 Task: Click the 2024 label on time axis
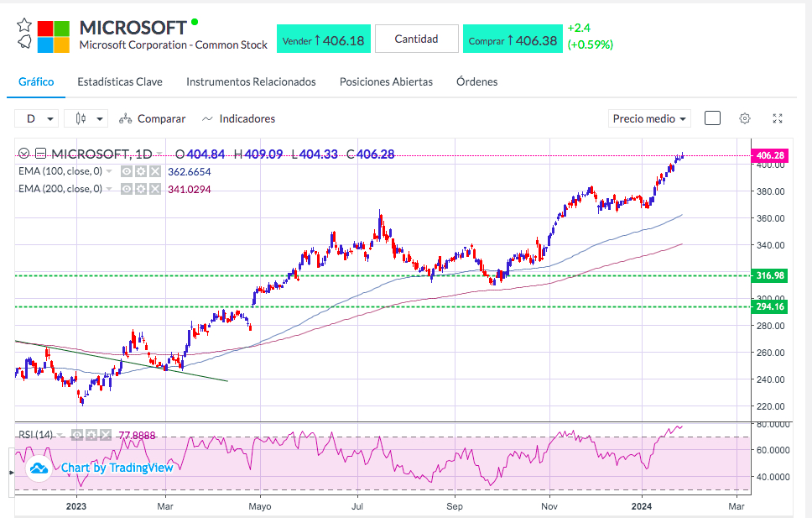(x=643, y=506)
